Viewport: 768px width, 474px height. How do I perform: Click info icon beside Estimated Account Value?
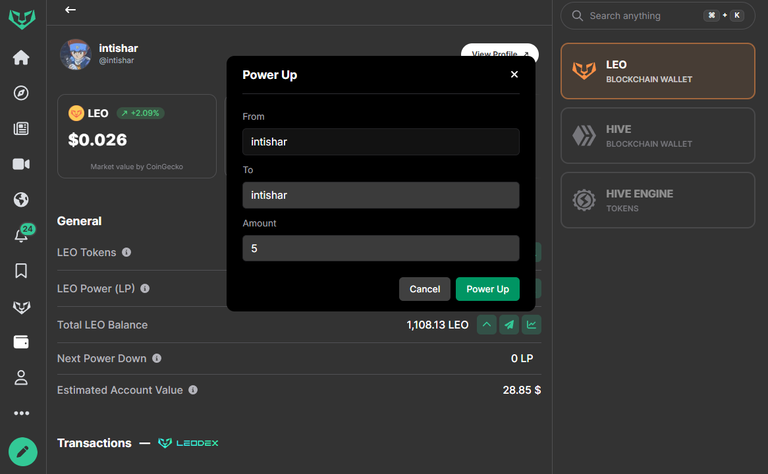coord(193,390)
